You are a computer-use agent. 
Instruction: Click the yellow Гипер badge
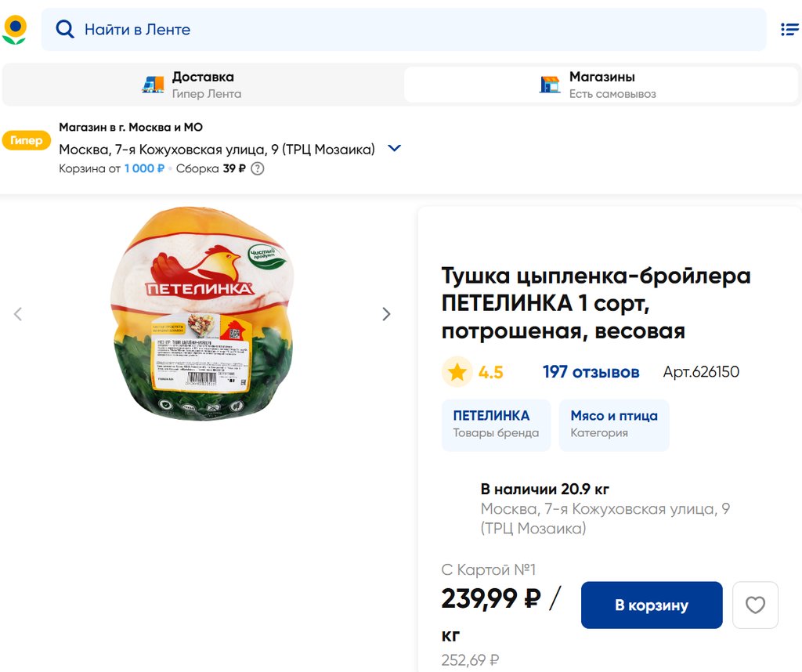[27, 141]
